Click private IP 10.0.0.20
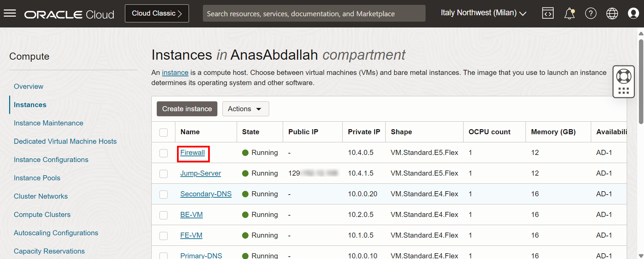644x259 pixels. 362,194
